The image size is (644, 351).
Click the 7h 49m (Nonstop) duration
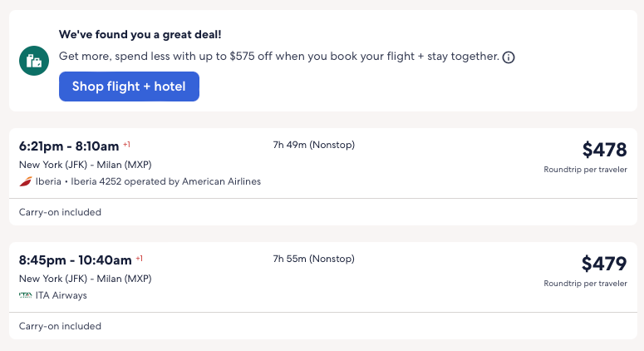(x=313, y=146)
